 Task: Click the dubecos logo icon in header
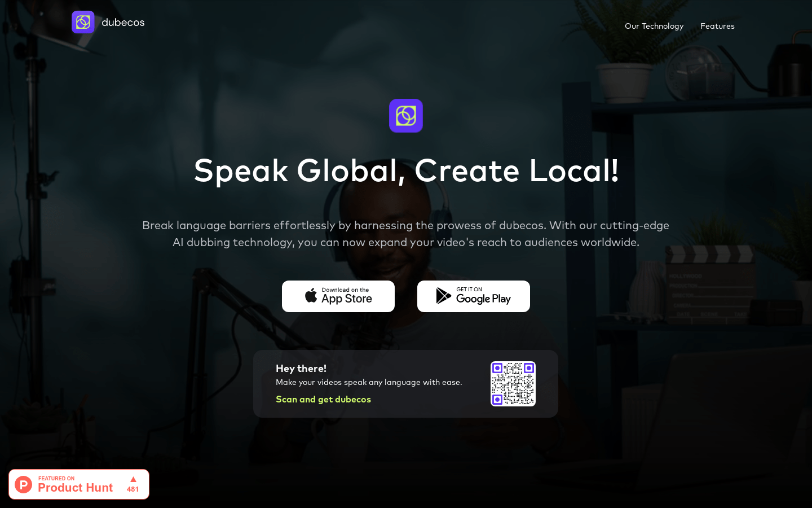pos(83,22)
